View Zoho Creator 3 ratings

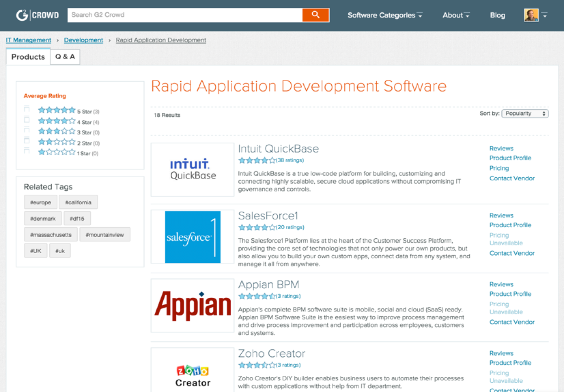[x=288, y=365]
